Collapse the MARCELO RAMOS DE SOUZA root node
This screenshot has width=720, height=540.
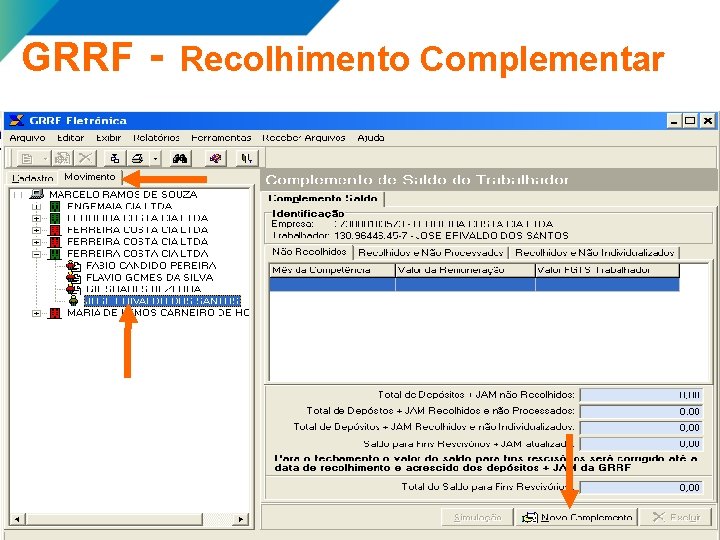click(x=17, y=195)
